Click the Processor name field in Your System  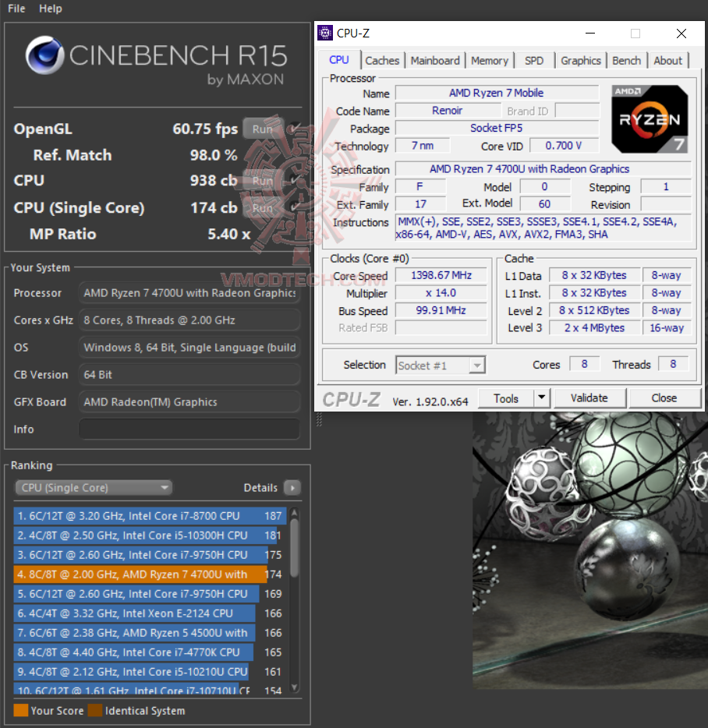pyautogui.click(x=189, y=293)
